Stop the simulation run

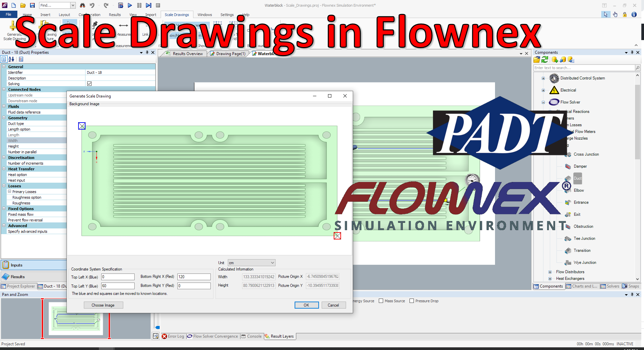158,5
